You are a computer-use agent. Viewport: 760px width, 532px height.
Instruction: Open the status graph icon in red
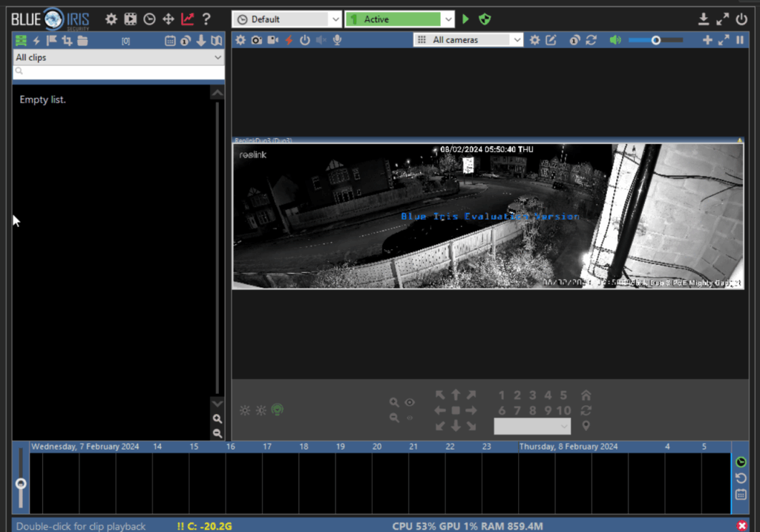pyautogui.click(x=188, y=19)
